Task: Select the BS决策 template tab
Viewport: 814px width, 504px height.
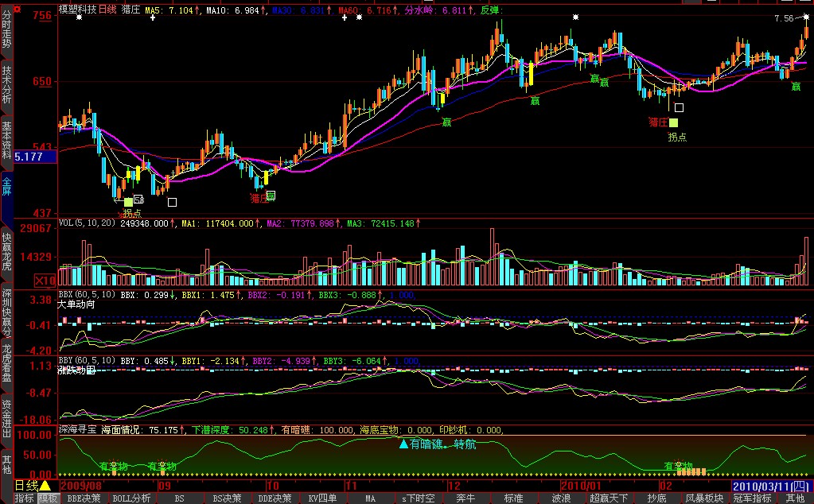Action: point(226,498)
